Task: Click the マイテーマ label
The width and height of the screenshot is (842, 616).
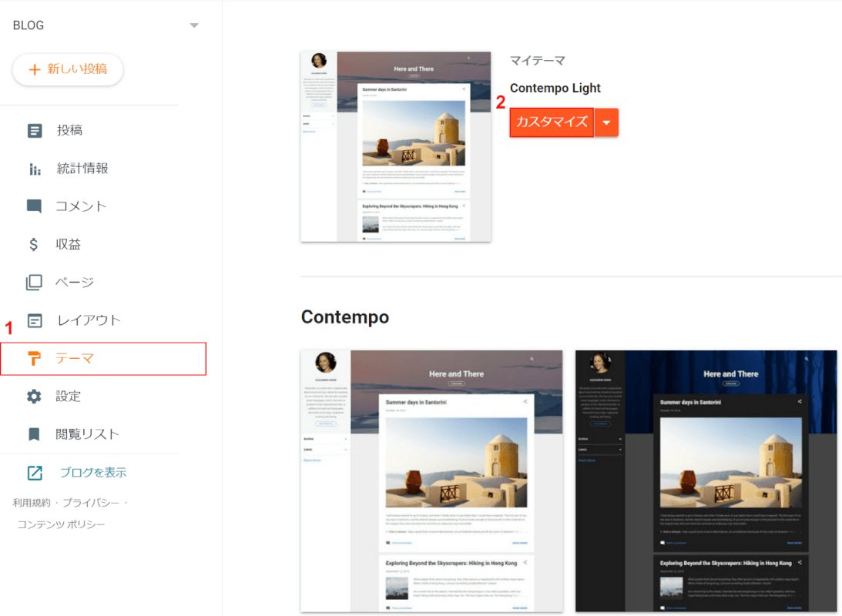Action: 538,61
